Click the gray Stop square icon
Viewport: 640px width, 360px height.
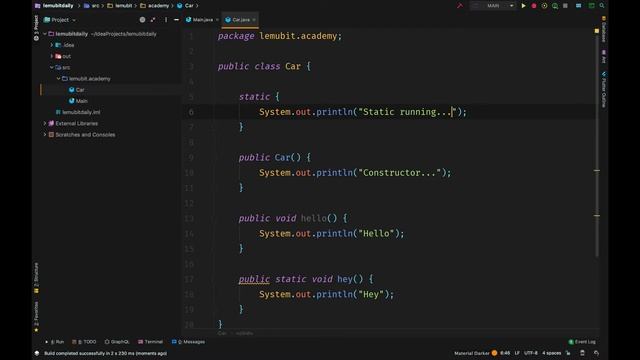(565, 6)
